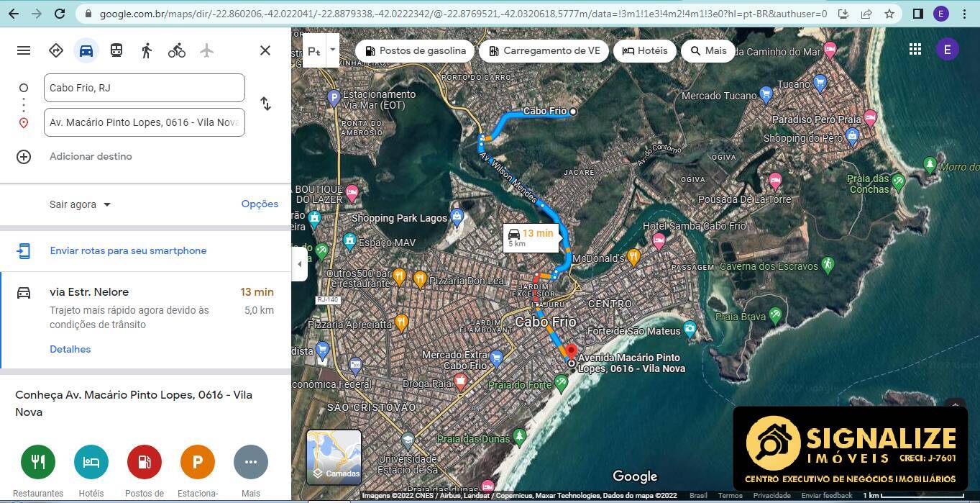Switch to public transit travel mode

point(116,50)
